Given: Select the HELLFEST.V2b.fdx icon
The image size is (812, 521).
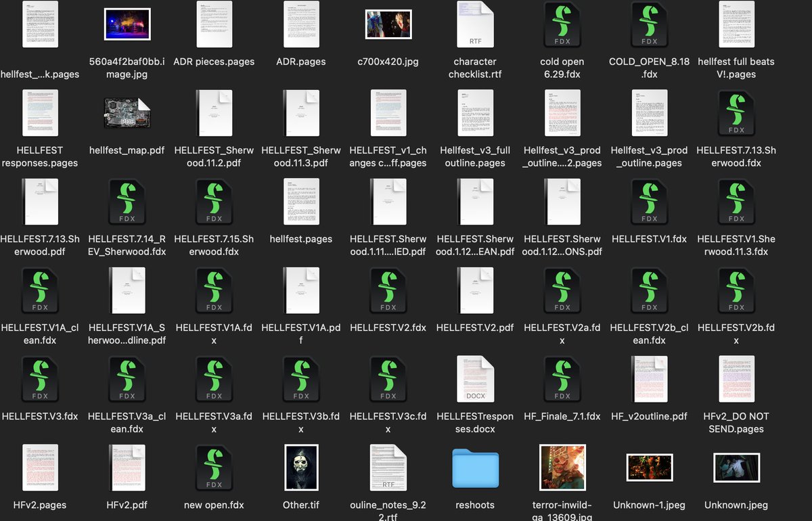Looking at the screenshot, I should [x=736, y=290].
